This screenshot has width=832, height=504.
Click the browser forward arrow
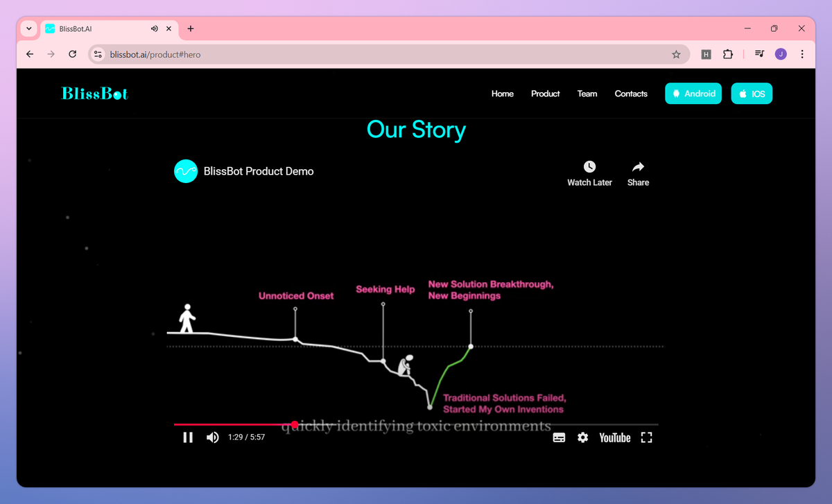pyautogui.click(x=51, y=54)
